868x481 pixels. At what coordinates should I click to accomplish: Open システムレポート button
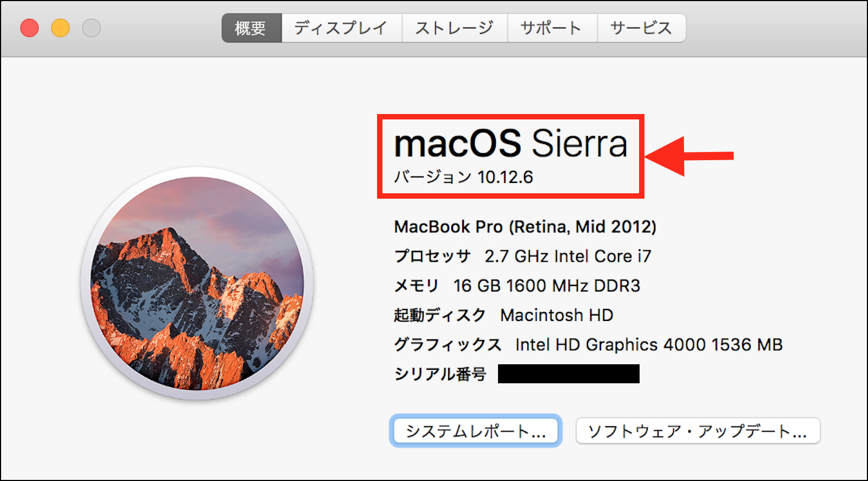pyautogui.click(x=475, y=432)
